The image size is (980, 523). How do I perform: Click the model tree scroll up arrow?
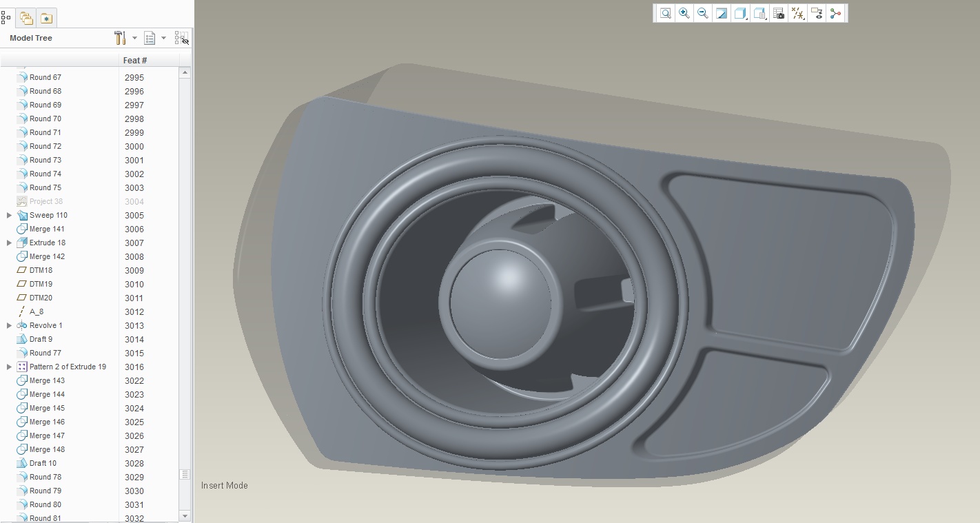tap(184, 72)
